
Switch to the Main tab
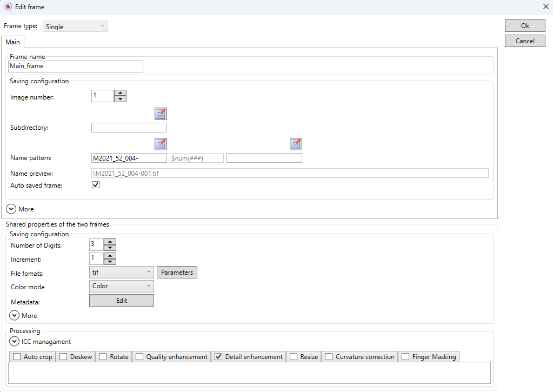12,42
